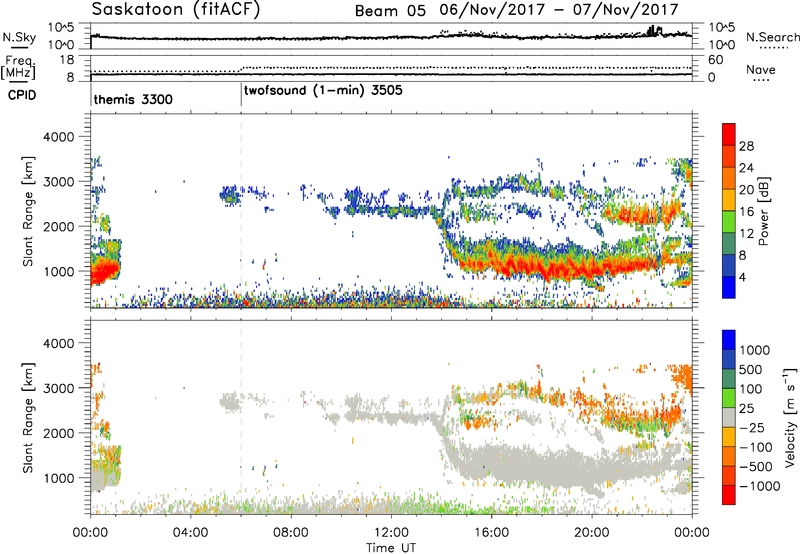This screenshot has width=800, height=554.
Task: Click the Nave legend label
Action: pos(761,69)
